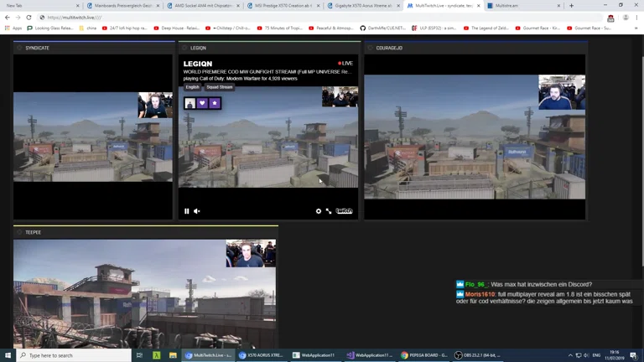This screenshot has width=644, height=362.
Task: Open 24/7 lofi hip hop bookmark
Action: pos(124,28)
